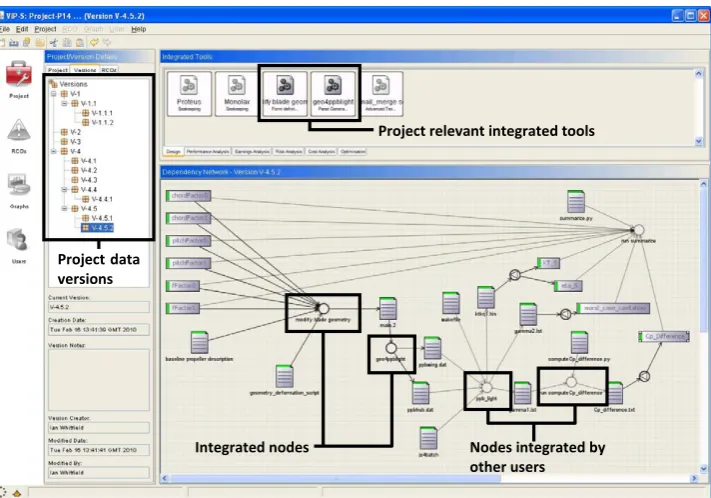Viewport: 711px width, 498px height.
Task: Open the File menu
Action: pyautogui.click(x=5, y=29)
